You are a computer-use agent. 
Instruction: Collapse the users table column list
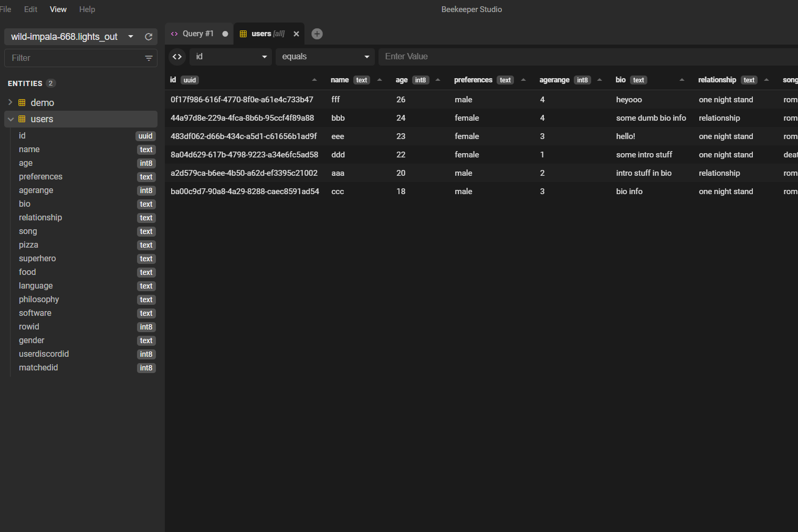click(x=10, y=119)
